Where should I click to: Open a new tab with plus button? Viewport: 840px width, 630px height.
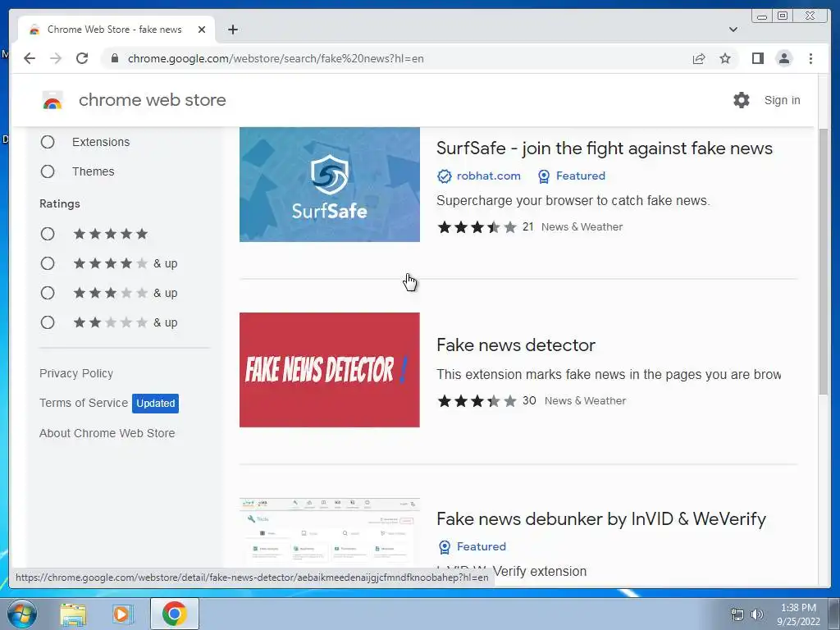[x=232, y=30]
